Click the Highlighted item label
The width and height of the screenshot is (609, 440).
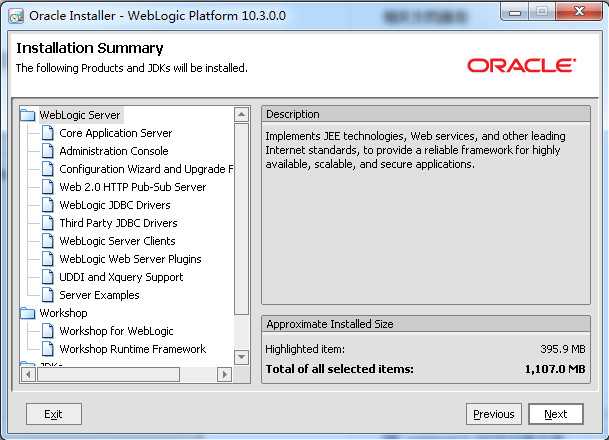305,349
